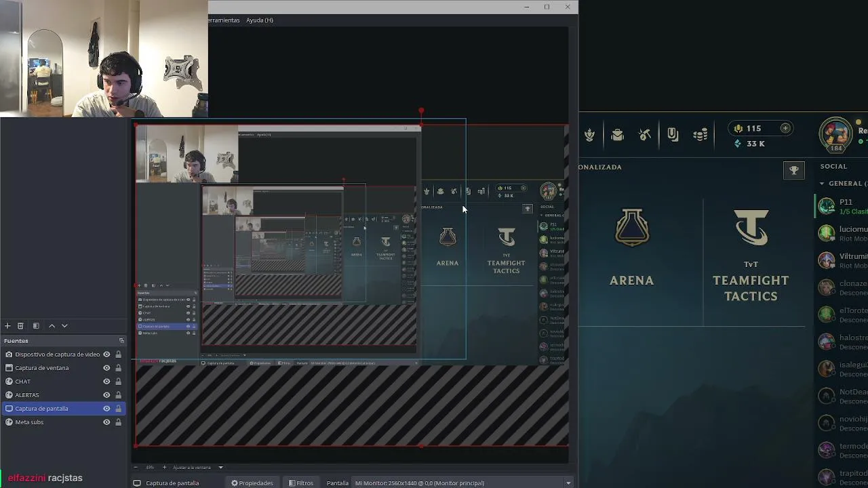Zoom out the preview with minus button

point(135,467)
